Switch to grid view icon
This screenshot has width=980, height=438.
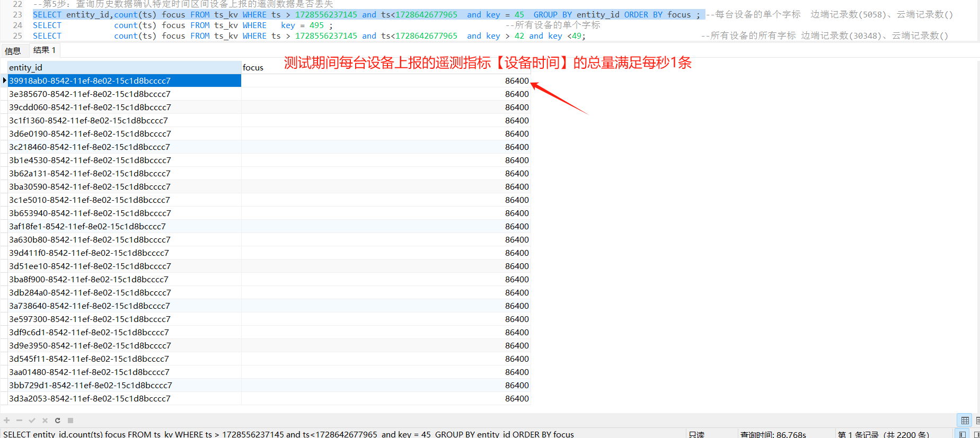tap(965, 421)
